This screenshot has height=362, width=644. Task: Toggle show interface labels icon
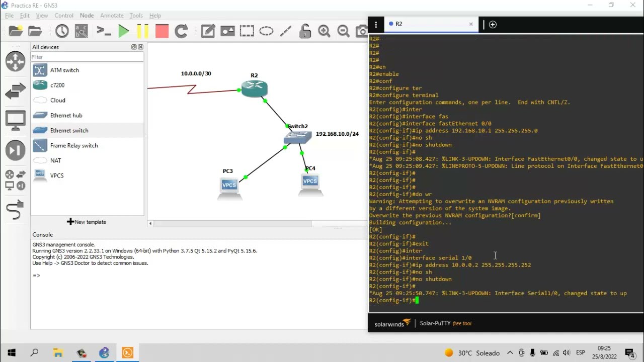(82, 31)
